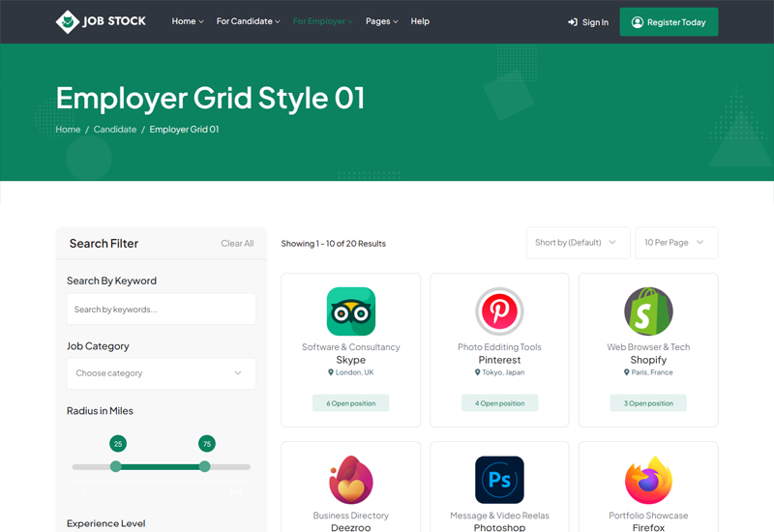Open the Pinterest company name link
This screenshot has height=532, width=774.
(499, 360)
